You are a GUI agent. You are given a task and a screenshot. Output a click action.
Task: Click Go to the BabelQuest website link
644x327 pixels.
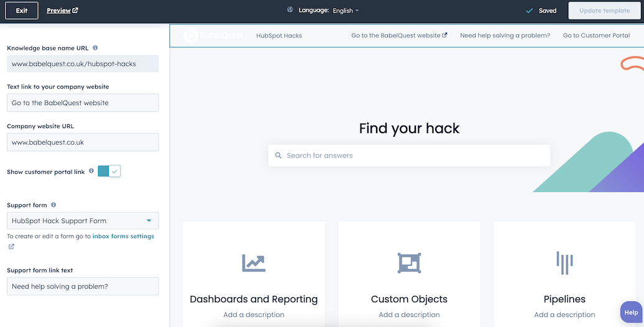(x=399, y=35)
